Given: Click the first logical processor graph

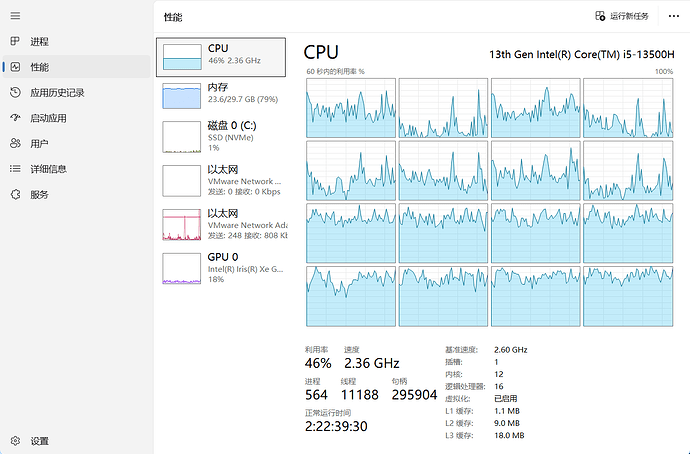Looking at the screenshot, I should click(351, 108).
